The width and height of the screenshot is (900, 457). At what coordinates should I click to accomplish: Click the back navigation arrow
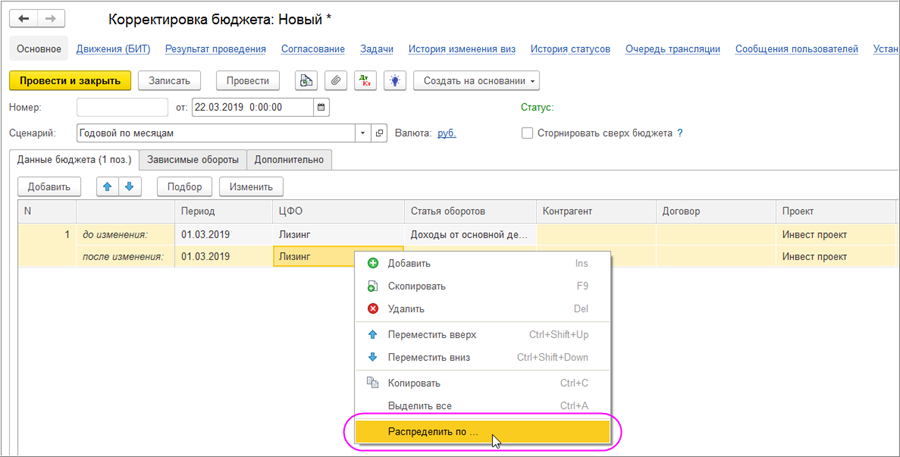[25, 19]
